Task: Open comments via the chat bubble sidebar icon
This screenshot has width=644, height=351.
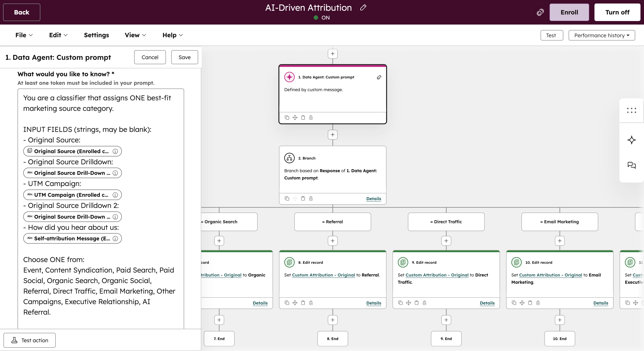Action: [x=632, y=165]
